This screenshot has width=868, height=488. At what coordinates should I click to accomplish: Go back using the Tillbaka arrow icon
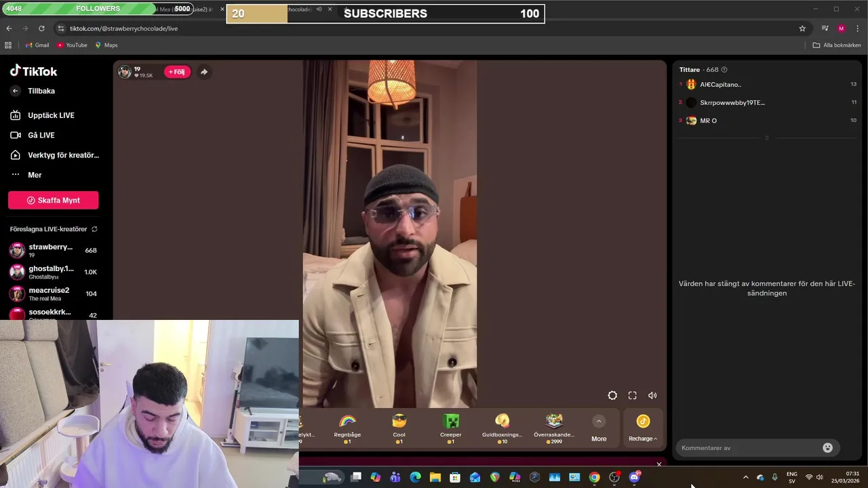[x=16, y=91]
